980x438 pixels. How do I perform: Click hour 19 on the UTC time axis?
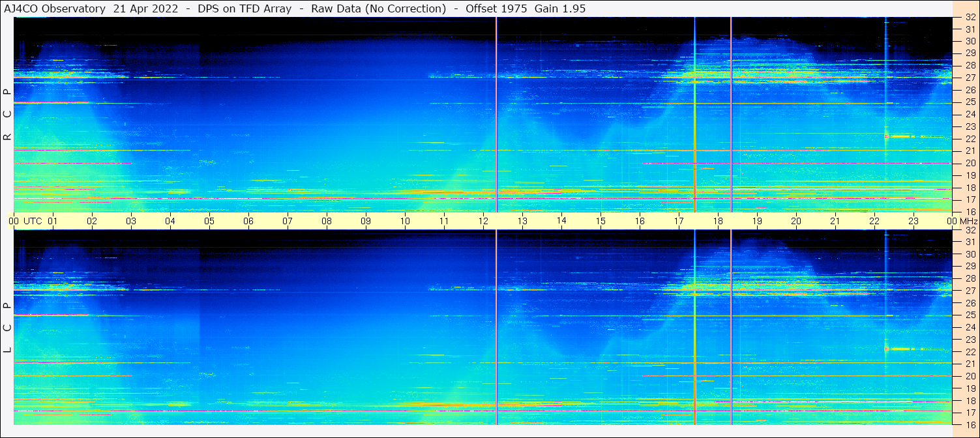(757, 221)
